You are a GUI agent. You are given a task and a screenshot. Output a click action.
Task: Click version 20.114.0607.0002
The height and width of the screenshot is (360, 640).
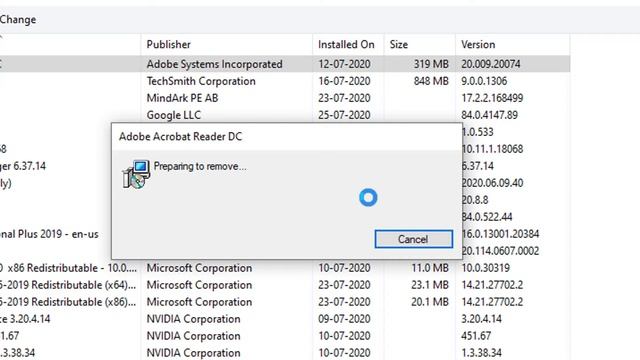[501, 251]
